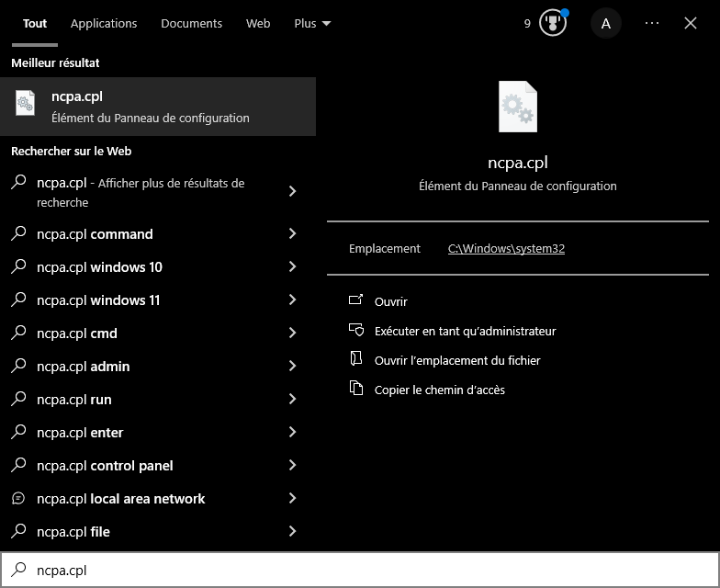Click the shield icon for run as administrator
This screenshot has height=588, width=720.
pos(356,331)
